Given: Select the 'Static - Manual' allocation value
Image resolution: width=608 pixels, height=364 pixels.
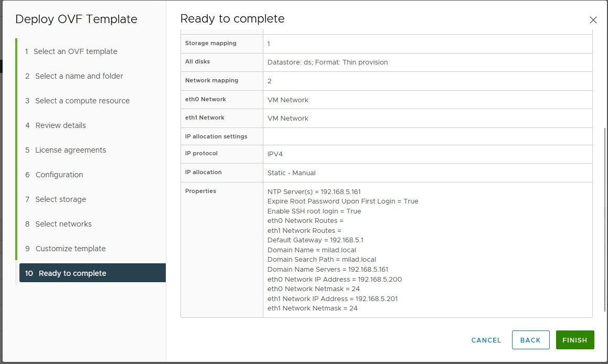Looking at the screenshot, I should pos(291,173).
